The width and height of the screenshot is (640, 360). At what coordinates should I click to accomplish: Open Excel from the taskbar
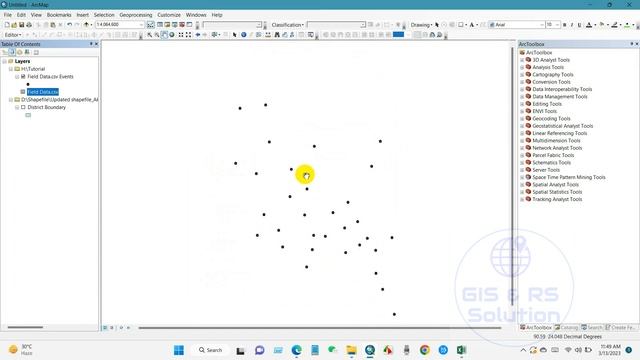(461, 350)
